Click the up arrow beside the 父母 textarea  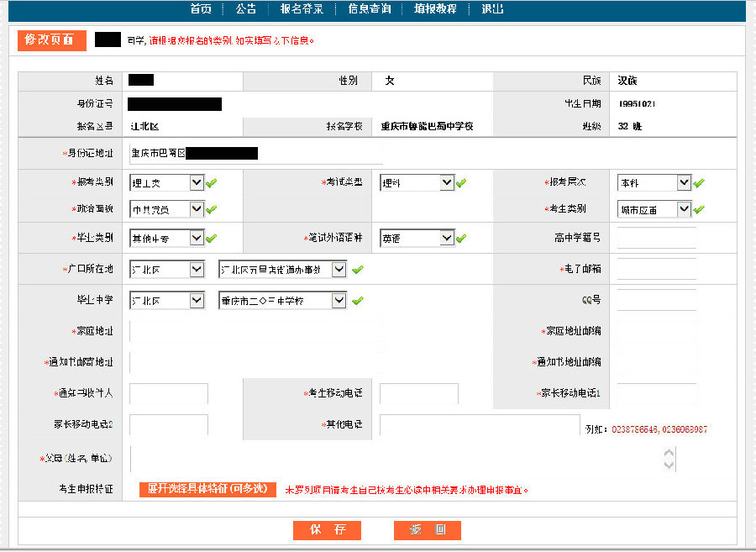click(668, 453)
